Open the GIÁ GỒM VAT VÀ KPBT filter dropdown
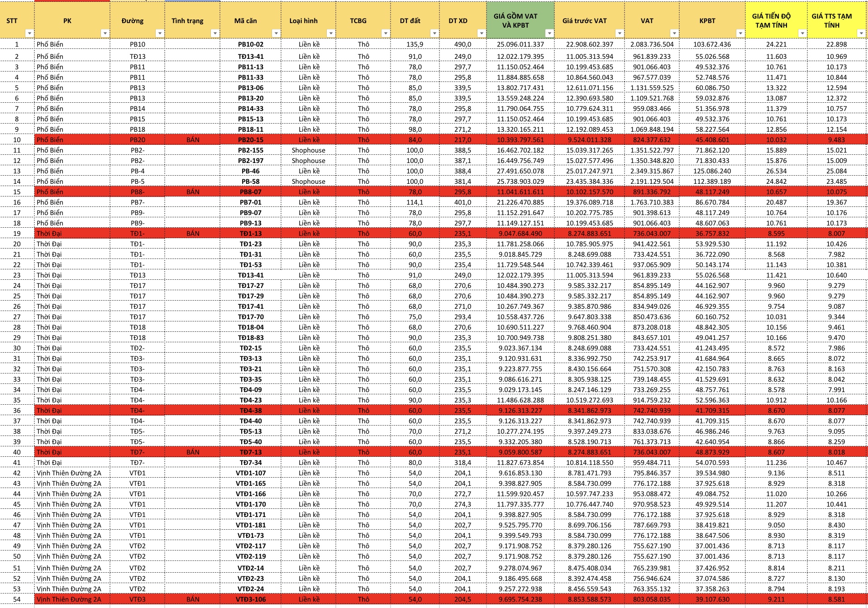The height and width of the screenshot is (608, 868). pos(549,33)
